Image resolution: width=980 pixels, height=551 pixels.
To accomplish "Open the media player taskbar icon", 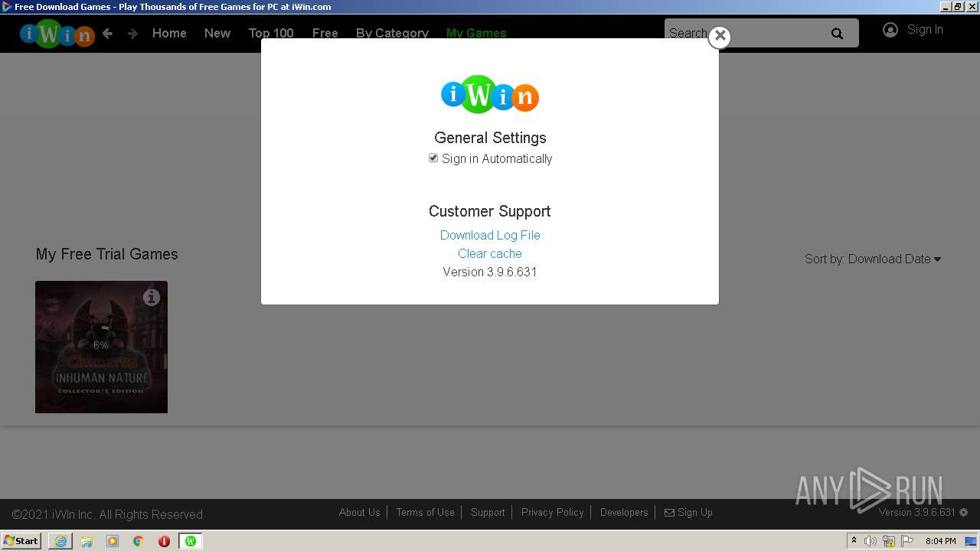I will (x=113, y=541).
